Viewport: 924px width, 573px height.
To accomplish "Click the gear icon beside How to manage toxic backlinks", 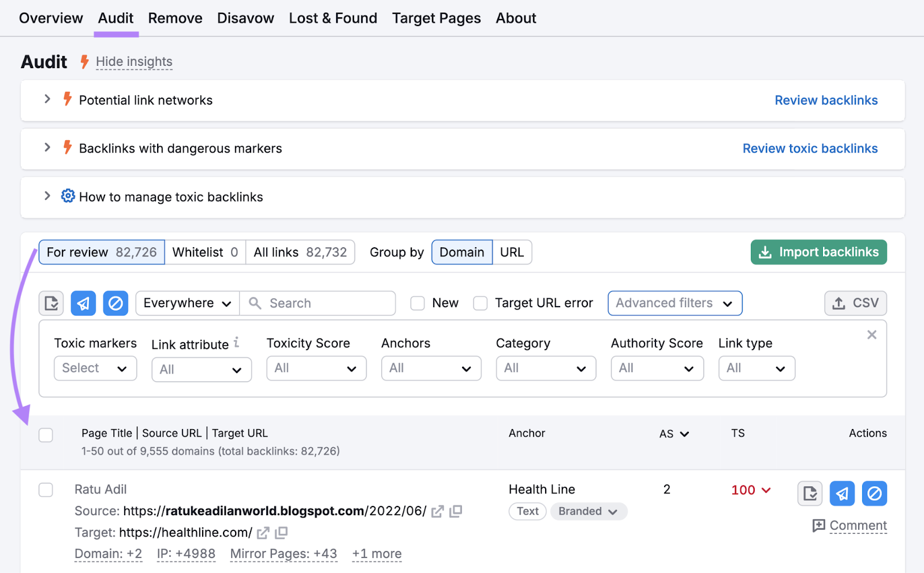I will pyautogui.click(x=68, y=196).
